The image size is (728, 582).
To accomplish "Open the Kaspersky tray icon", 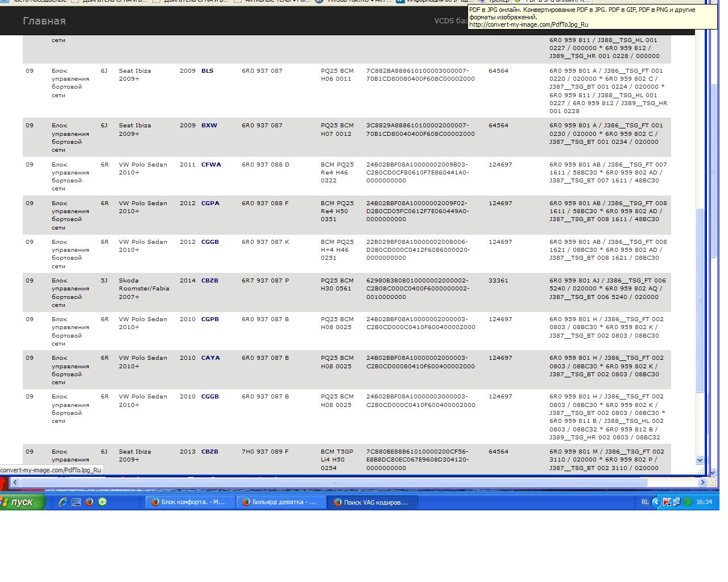I will pos(667,502).
